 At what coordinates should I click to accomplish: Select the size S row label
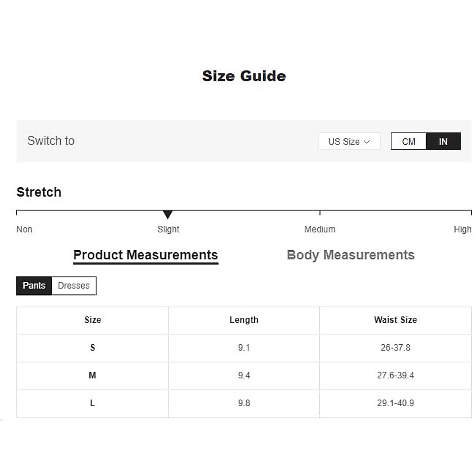[92, 348]
